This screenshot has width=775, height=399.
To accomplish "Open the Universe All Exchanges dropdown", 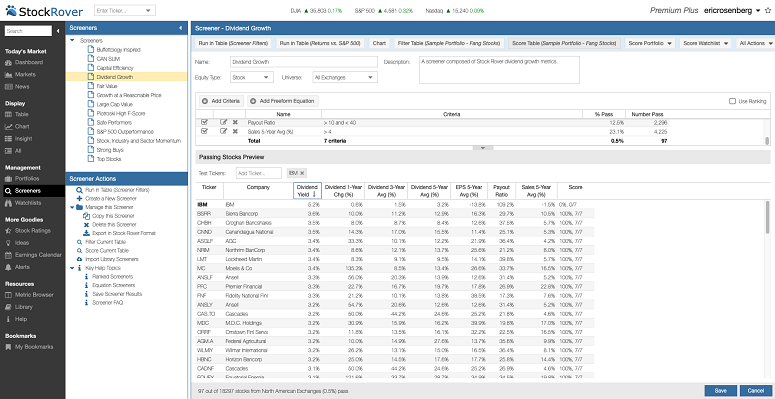I will click(345, 78).
